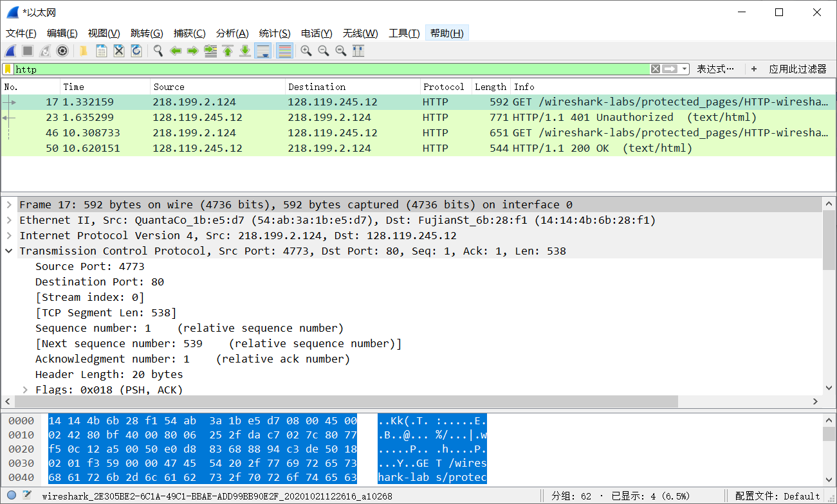Open the filter history dropdown
This screenshot has height=504, width=837.
[x=685, y=69]
